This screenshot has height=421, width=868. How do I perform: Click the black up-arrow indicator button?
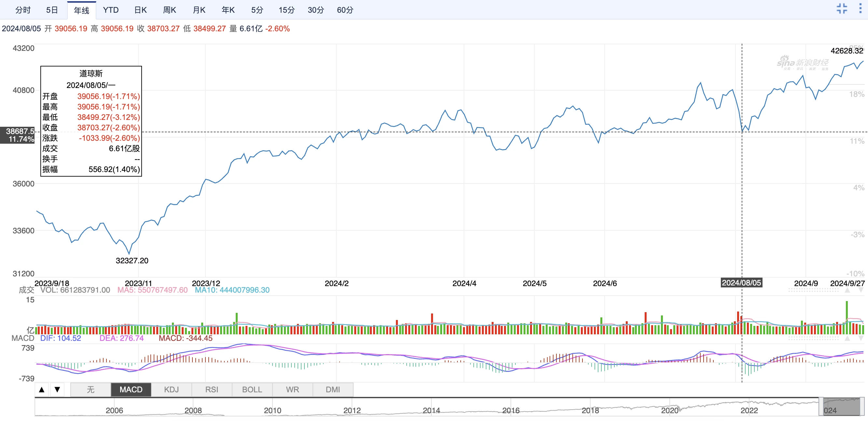[x=42, y=390]
